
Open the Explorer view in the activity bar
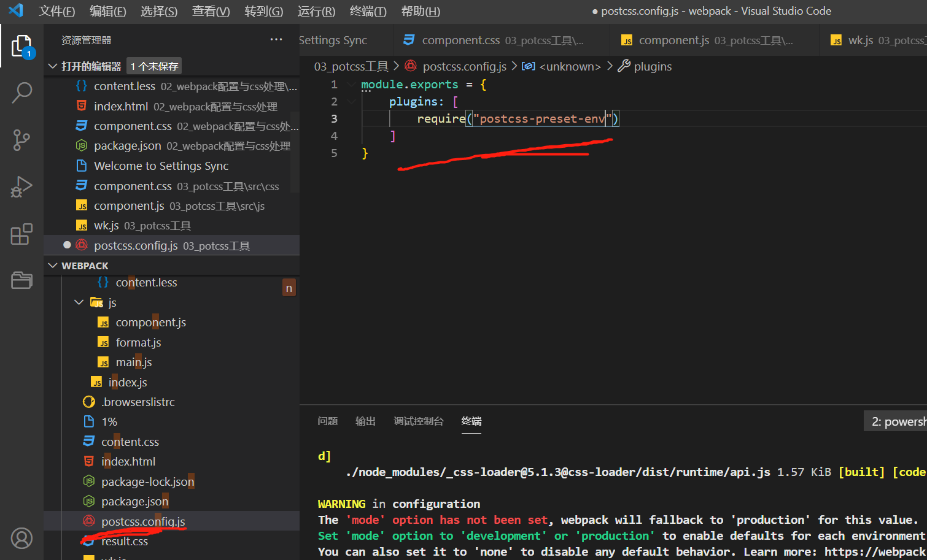click(21, 46)
